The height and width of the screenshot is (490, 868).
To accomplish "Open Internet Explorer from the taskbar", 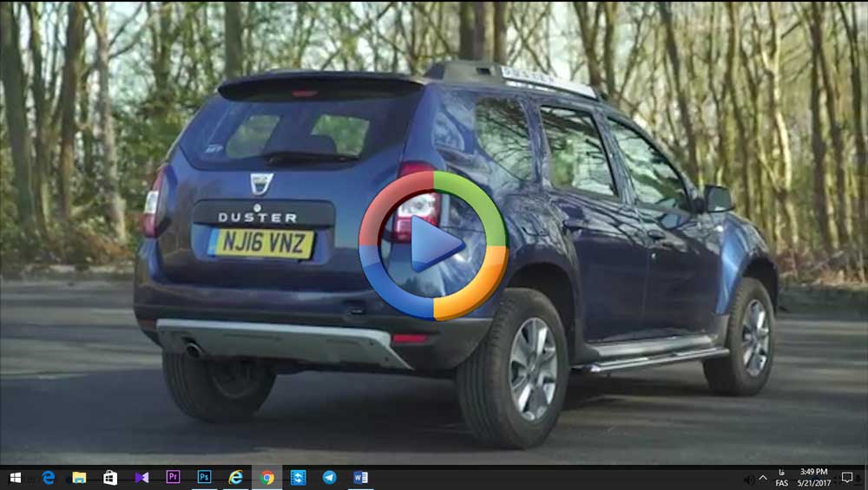I will [236, 477].
